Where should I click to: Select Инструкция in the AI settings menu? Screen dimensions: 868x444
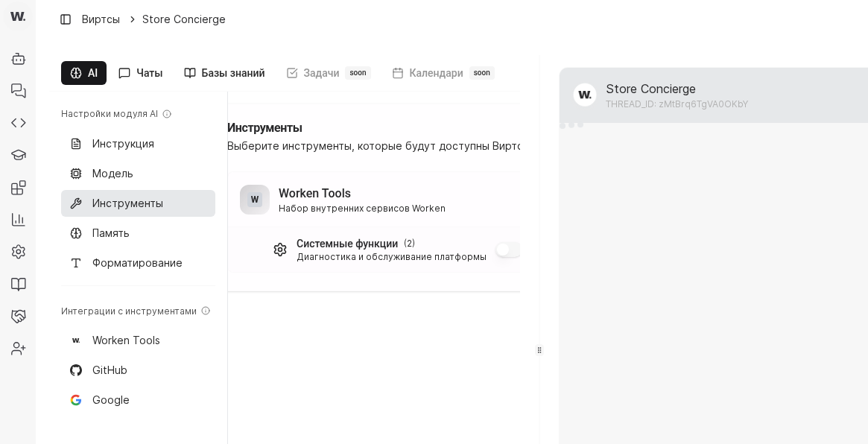click(123, 144)
